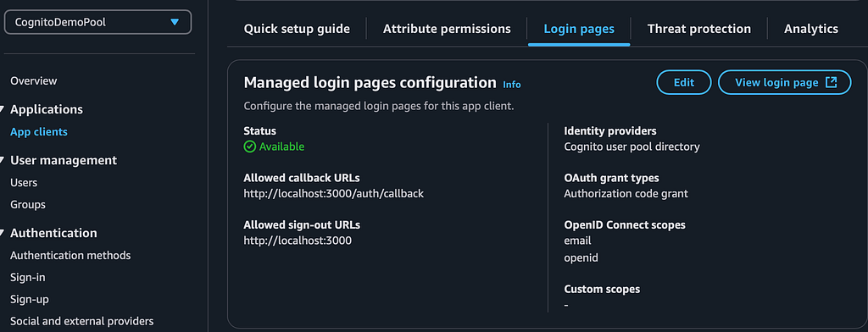
Task: Open Groups page in sidebar
Action: [28, 205]
